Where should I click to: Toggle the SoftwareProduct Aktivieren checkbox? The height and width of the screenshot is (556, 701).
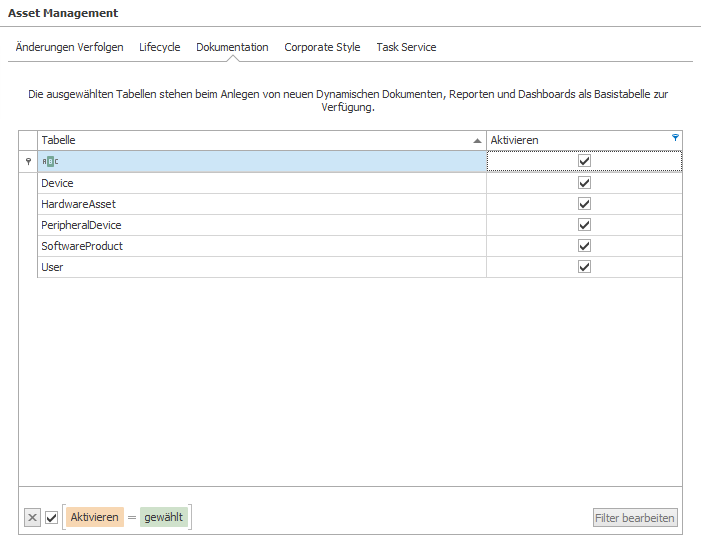coord(584,246)
